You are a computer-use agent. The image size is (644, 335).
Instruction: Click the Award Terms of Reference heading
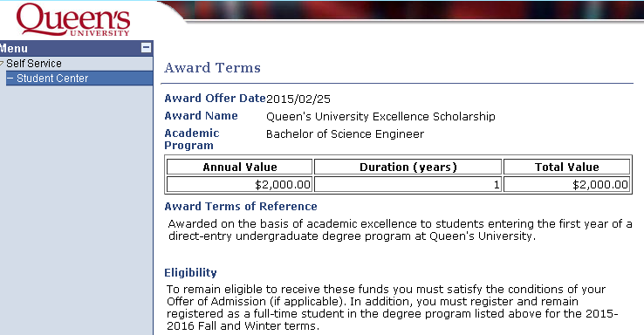pyautogui.click(x=241, y=207)
